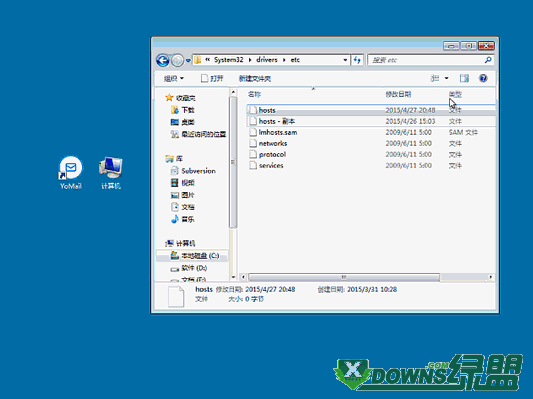Click the file icon beside protocol
The image size is (533, 399).
pyautogui.click(x=253, y=154)
